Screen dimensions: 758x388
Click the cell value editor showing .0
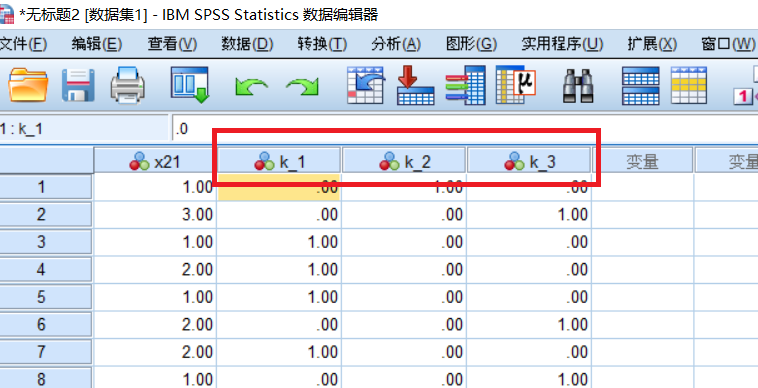point(464,129)
